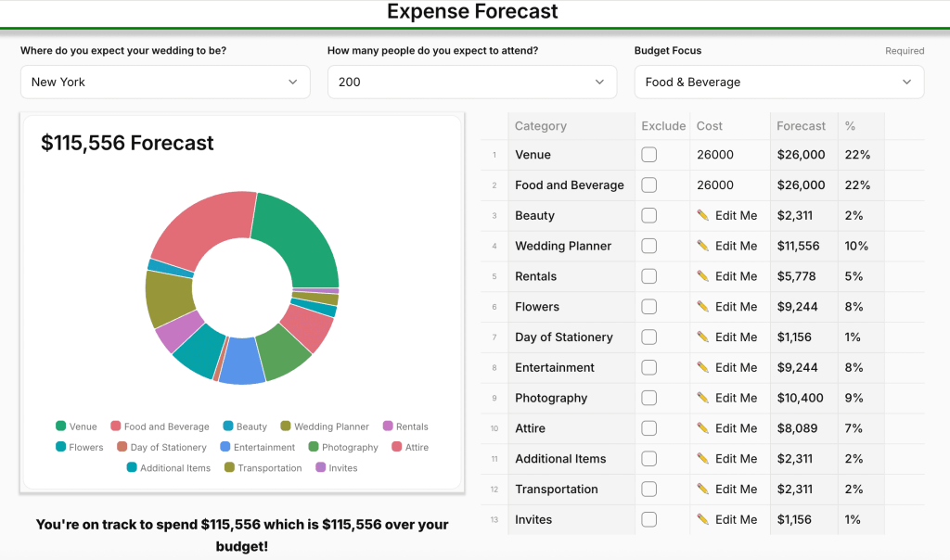Click the pencil icon in the Rentals row
Screen dimensions: 950x560
(x=702, y=276)
